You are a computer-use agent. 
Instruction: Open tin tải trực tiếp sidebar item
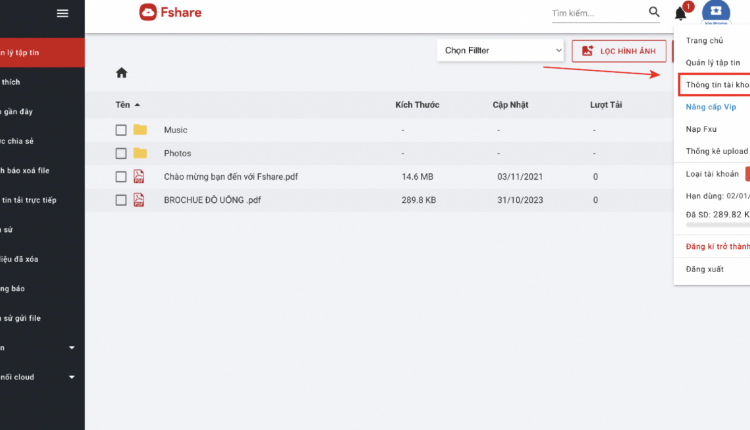(x=42, y=200)
